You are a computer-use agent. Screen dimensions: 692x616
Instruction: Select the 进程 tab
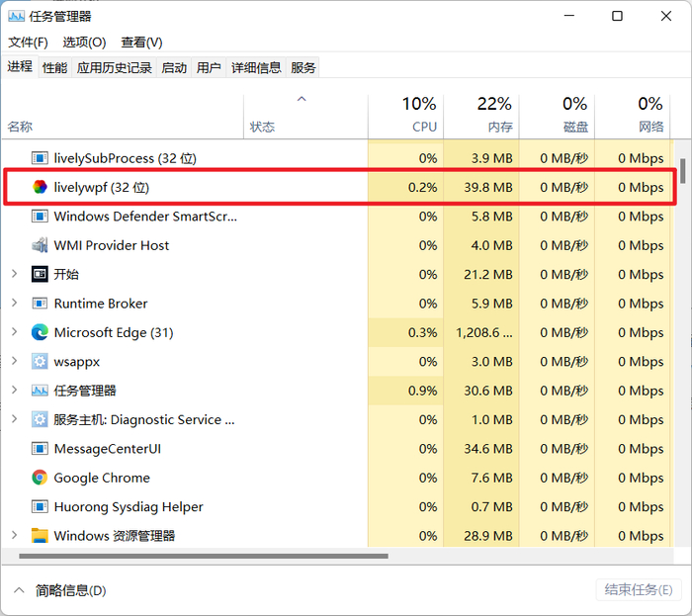pyautogui.click(x=20, y=66)
